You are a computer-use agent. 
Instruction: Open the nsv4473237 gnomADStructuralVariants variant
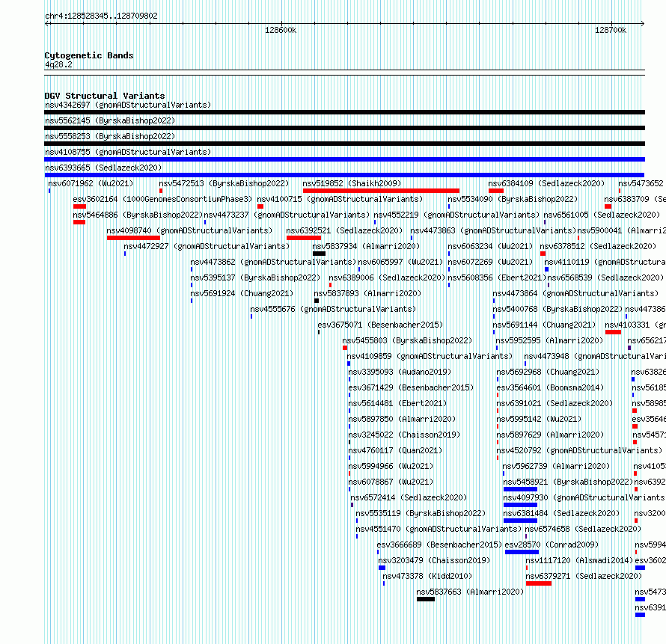pos(287,215)
